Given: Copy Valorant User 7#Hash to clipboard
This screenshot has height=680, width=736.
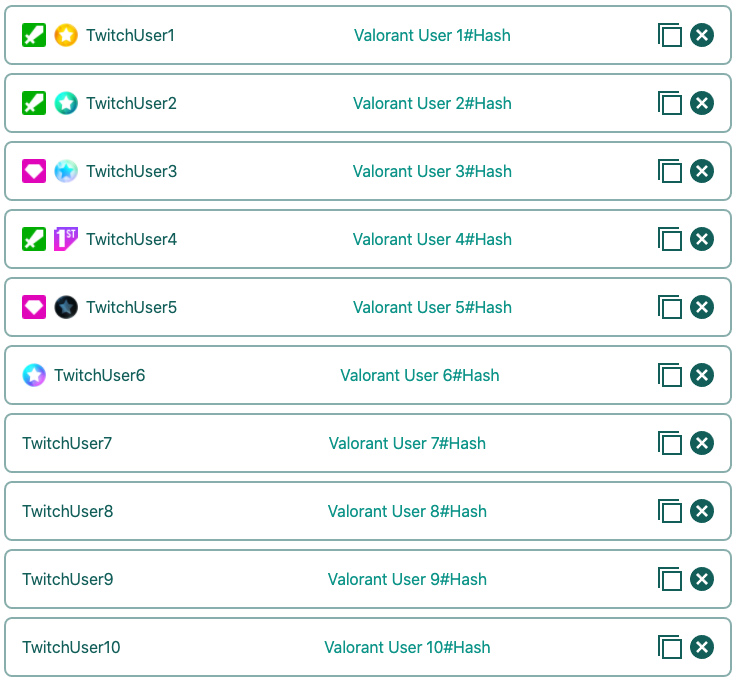Looking at the screenshot, I should (669, 443).
